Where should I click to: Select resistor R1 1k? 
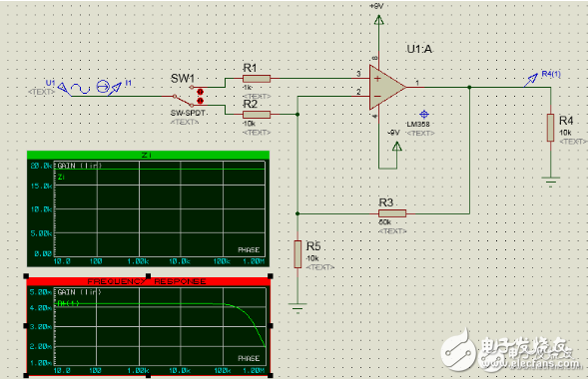(257, 79)
